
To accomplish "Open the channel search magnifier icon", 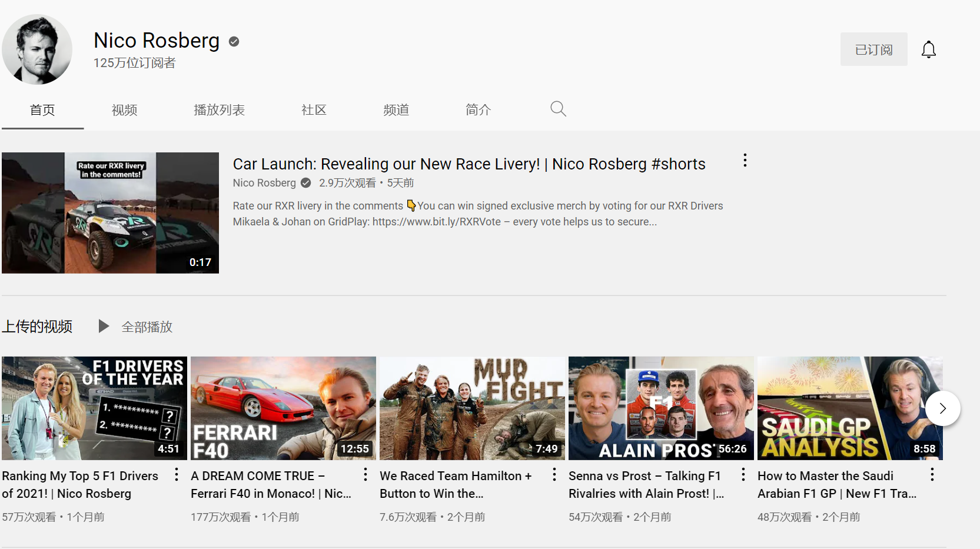I will 558,109.
